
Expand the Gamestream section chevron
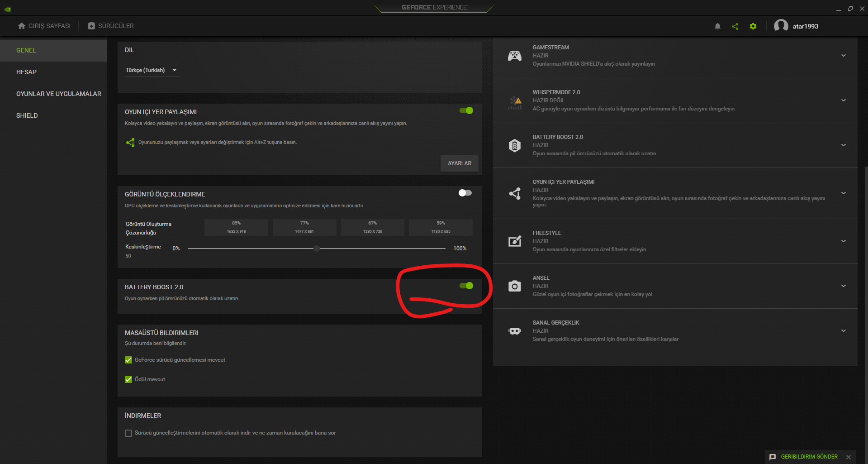point(844,56)
